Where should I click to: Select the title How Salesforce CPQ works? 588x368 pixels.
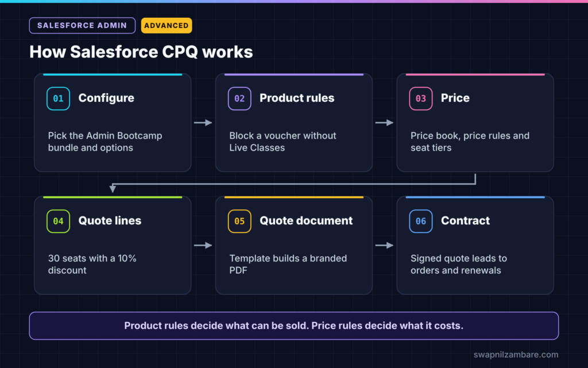pos(141,52)
